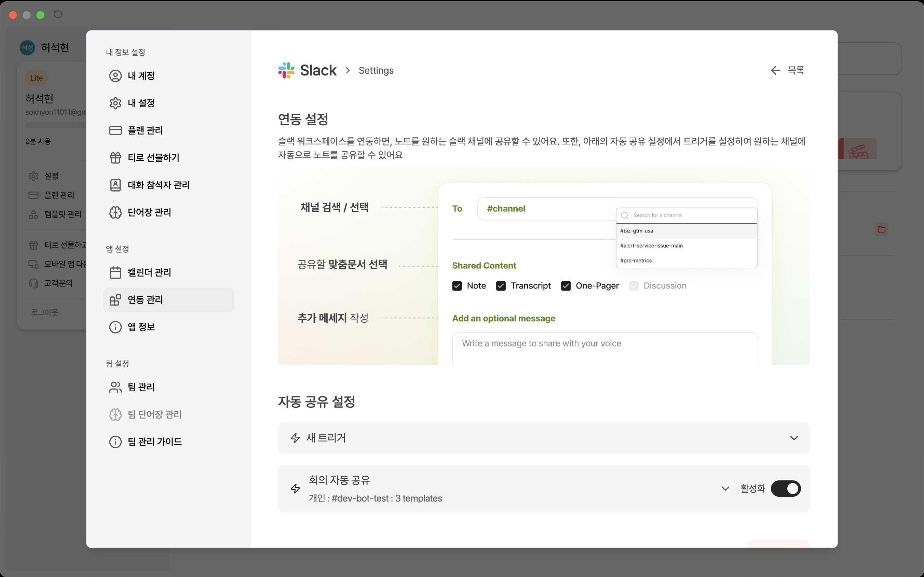This screenshot has width=924, height=577.
Task: Click the back arrow next to 목록
Action: 775,70
